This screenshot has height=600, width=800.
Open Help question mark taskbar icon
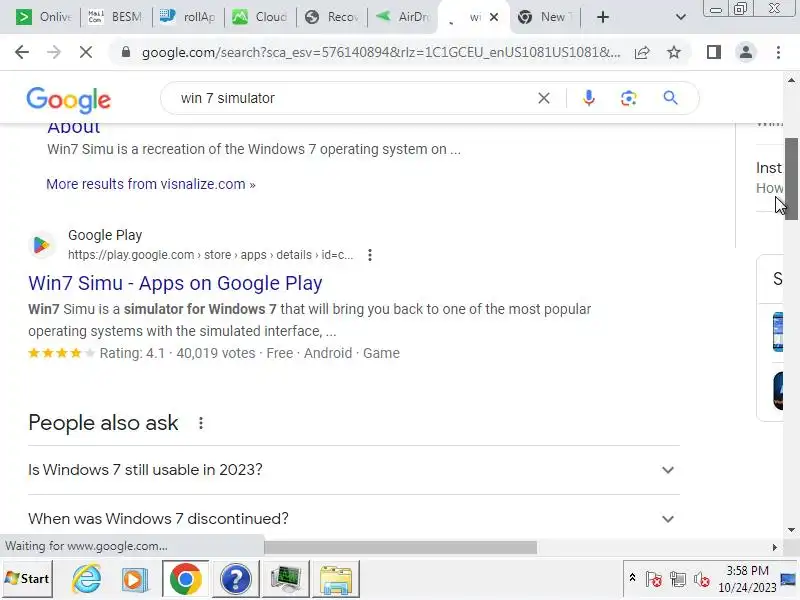point(235,579)
